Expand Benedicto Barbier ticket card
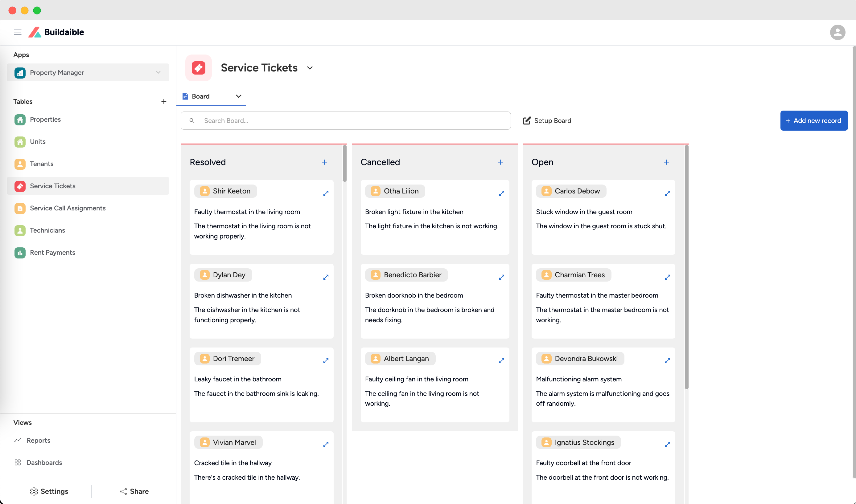Screen dimensions: 856x504 tap(501, 277)
